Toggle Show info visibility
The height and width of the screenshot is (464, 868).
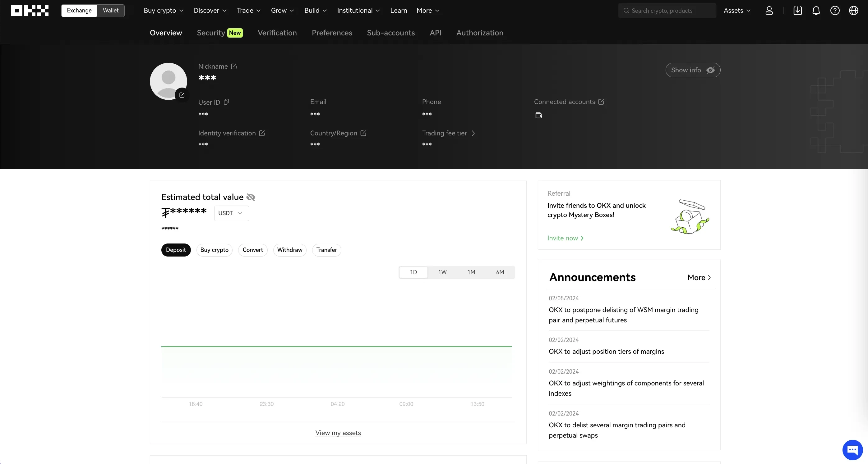point(693,70)
